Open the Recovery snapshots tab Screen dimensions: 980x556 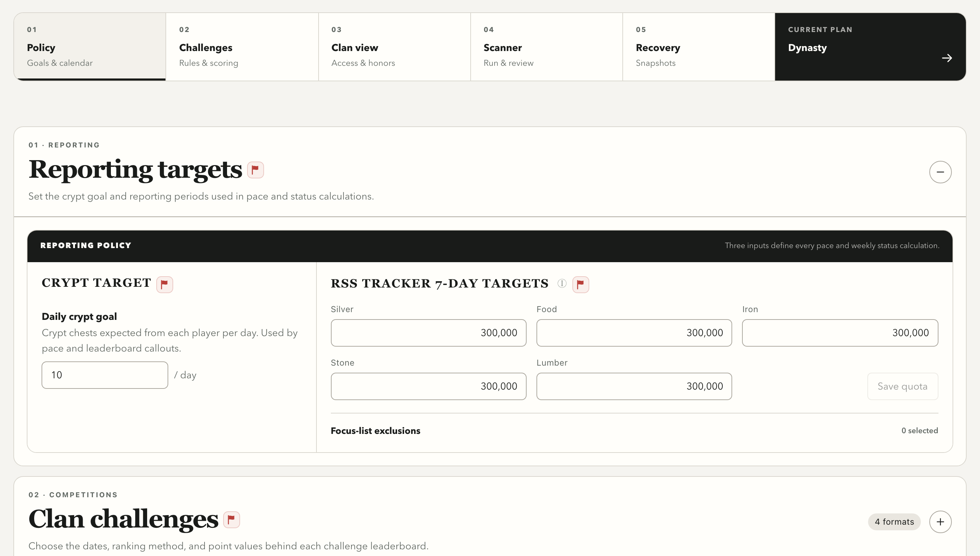[699, 46]
